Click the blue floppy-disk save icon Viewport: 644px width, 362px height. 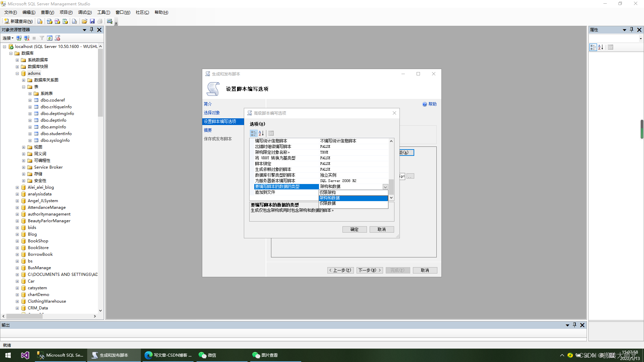click(x=92, y=21)
